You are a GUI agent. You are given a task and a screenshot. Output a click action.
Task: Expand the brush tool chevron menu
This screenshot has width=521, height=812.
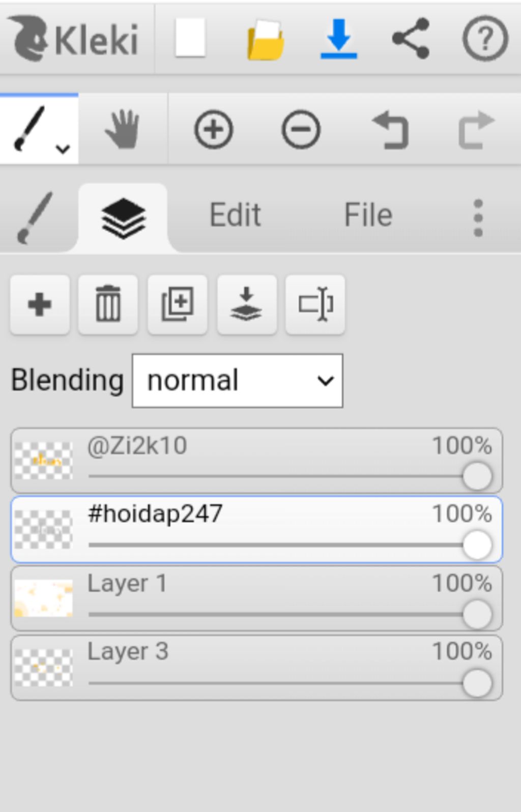tap(63, 149)
